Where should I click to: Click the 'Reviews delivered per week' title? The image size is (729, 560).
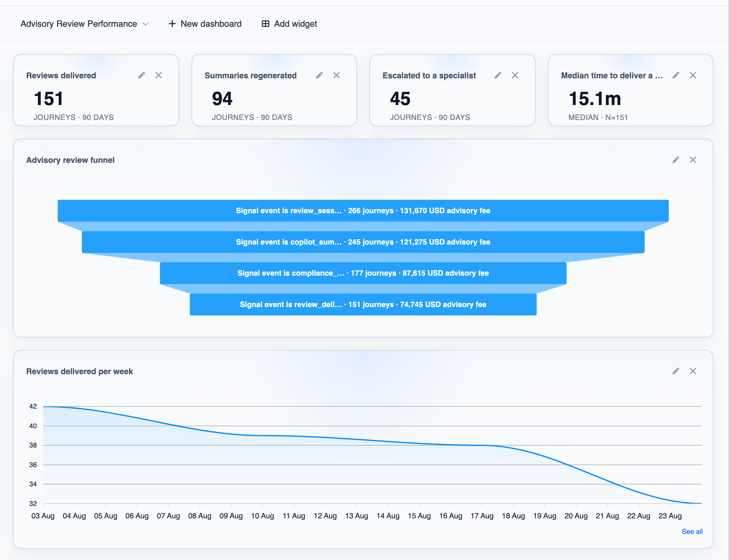click(x=79, y=371)
